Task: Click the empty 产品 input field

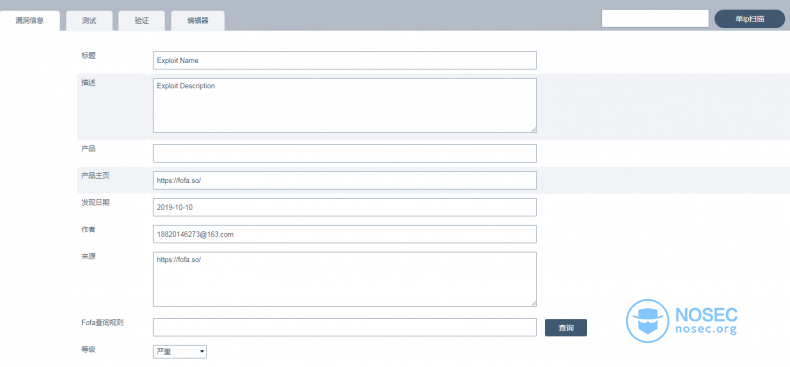Action: point(345,153)
